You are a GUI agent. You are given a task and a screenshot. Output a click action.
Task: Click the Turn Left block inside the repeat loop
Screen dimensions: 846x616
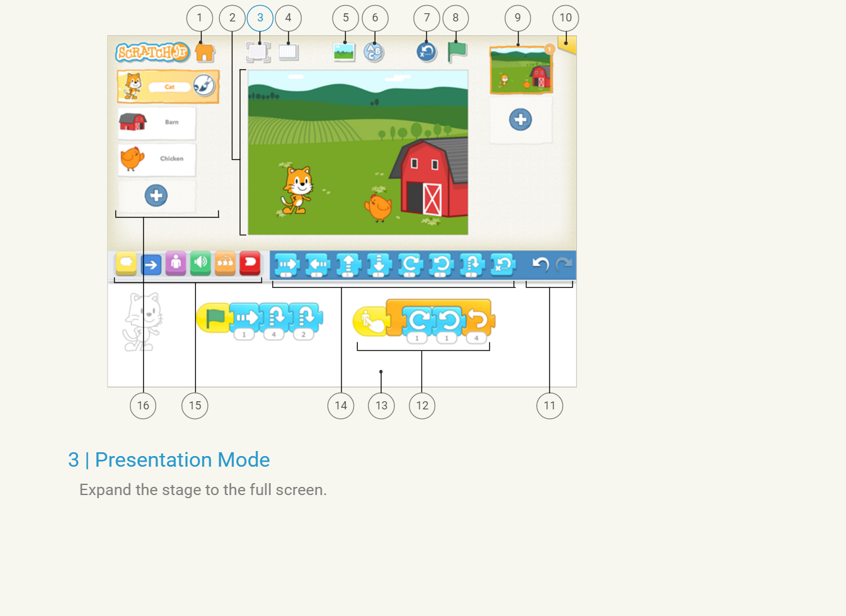[448, 324]
